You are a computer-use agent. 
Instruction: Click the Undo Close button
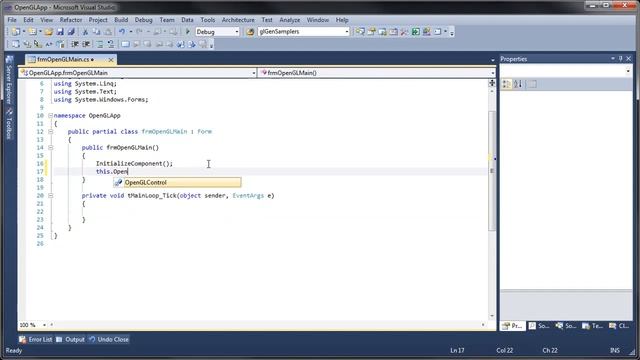(109, 340)
